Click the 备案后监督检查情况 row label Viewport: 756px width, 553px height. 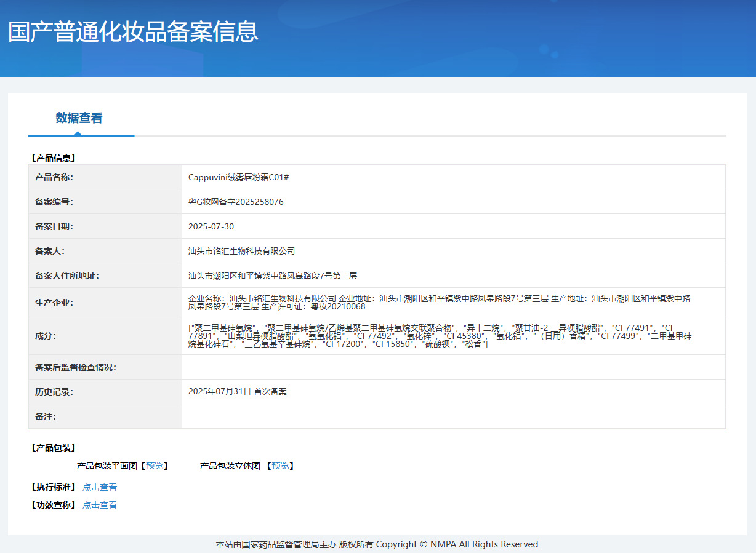76,367
